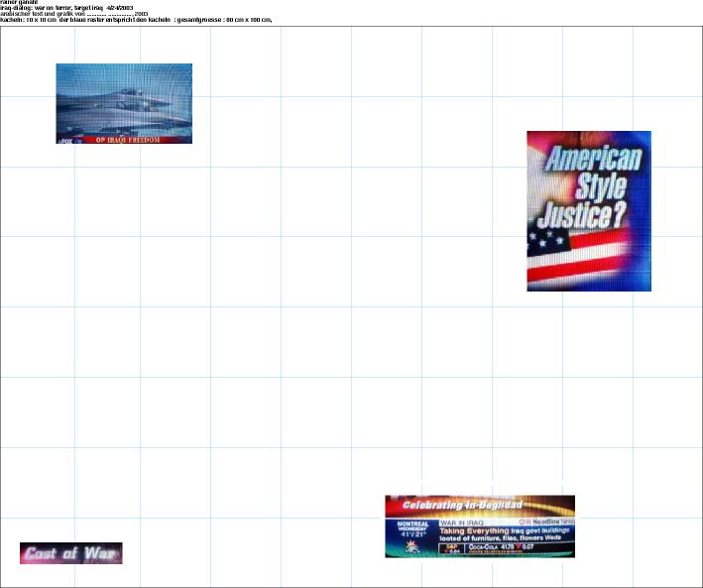Click the S&P index ticker box
This screenshot has height=588, width=703.
coord(452,547)
